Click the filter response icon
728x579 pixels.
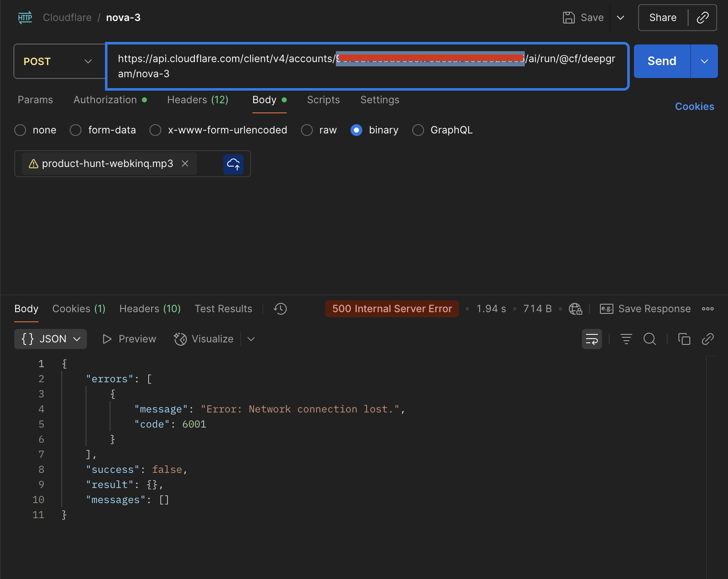click(x=626, y=339)
